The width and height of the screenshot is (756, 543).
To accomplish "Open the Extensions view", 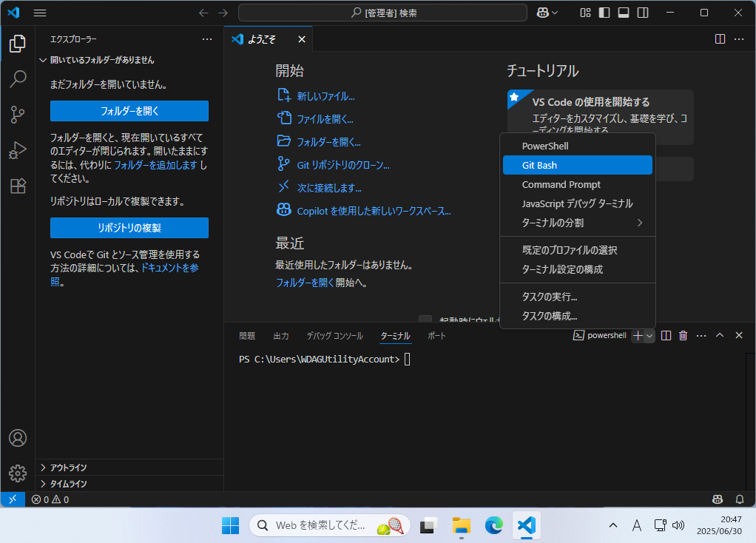I will click(x=18, y=186).
